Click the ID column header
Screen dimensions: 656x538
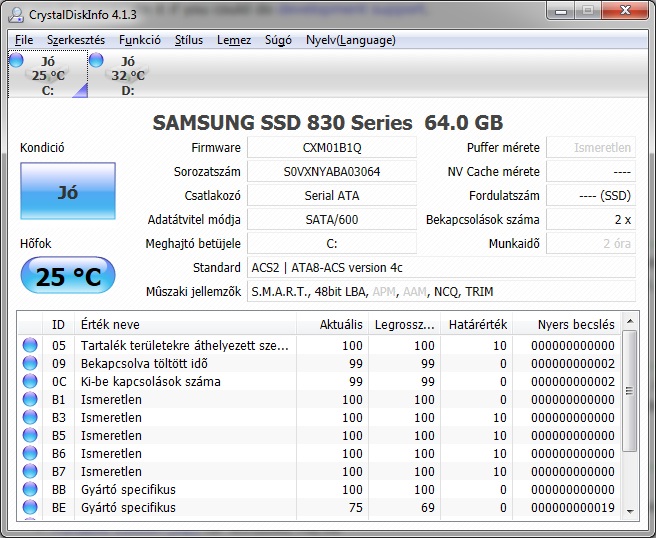(x=59, y=324)
